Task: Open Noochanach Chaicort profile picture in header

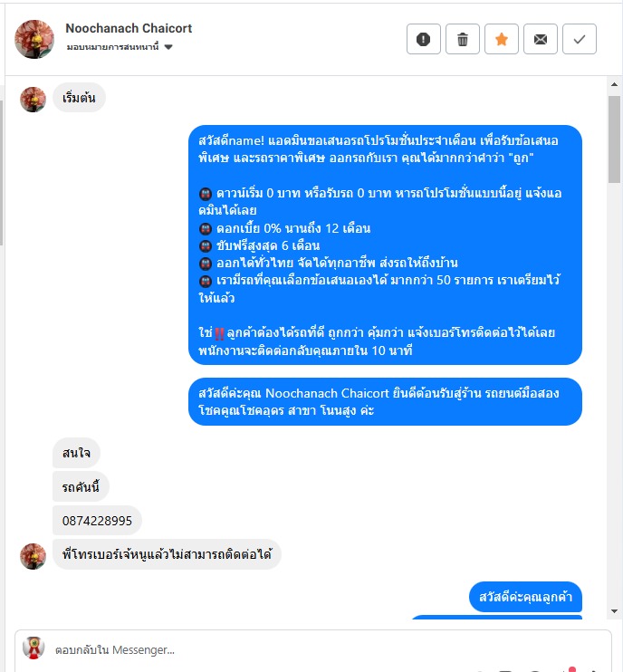Action: pos(34,39)
